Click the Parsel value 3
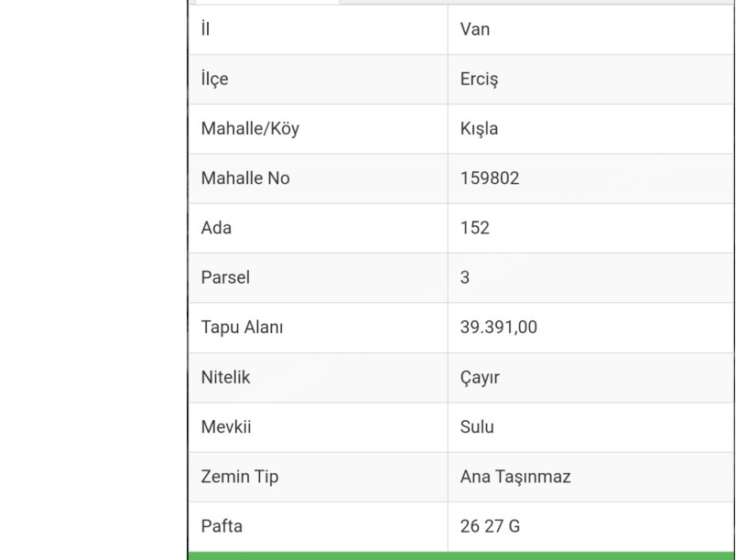 point(465,277)
